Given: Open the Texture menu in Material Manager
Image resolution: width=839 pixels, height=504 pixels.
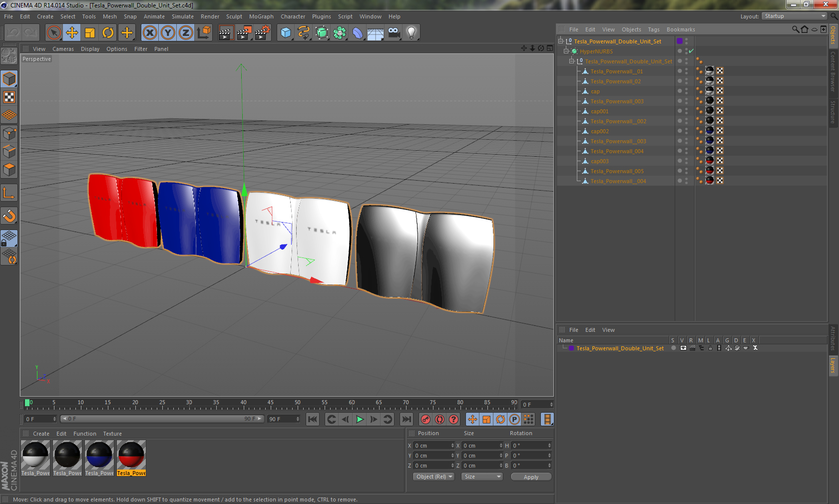Looking at the screenshot, I should tap(112, 434).
